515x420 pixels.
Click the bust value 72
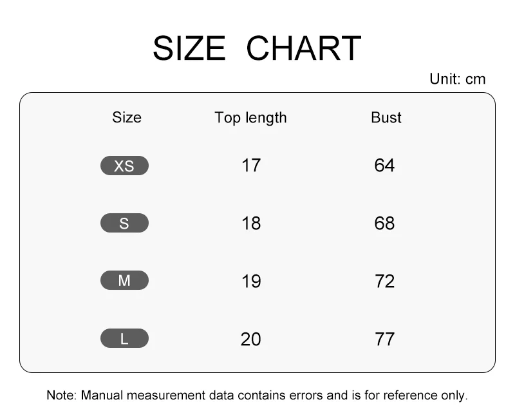384,281
